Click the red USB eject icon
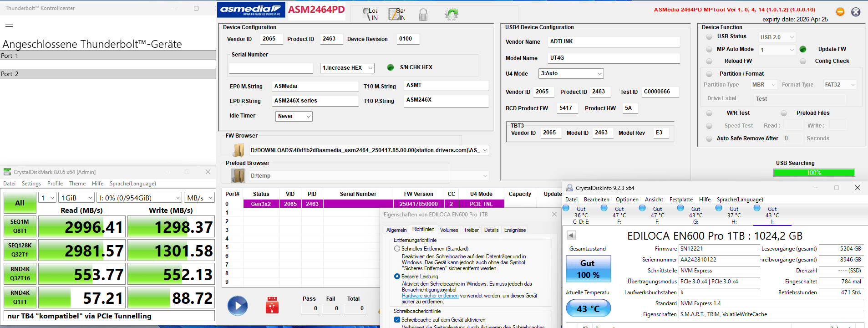Viewport: 868px width, 328px height. tap(272, 305)
